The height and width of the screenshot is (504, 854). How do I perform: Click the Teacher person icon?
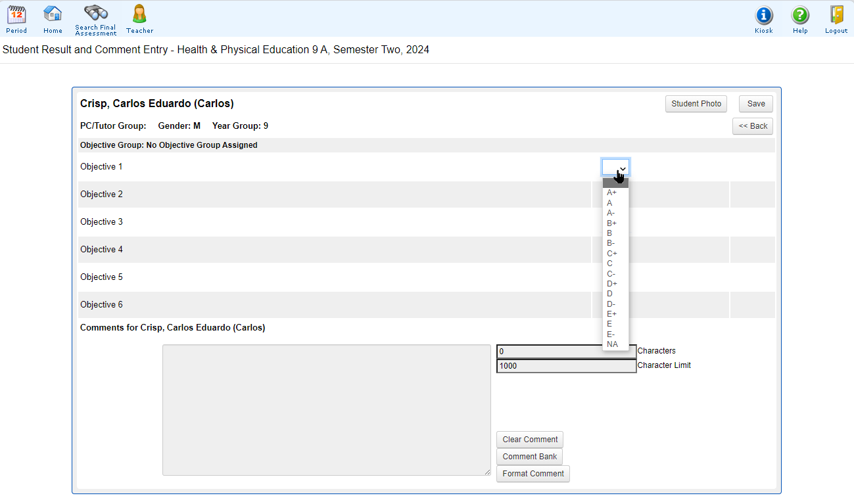139,14
